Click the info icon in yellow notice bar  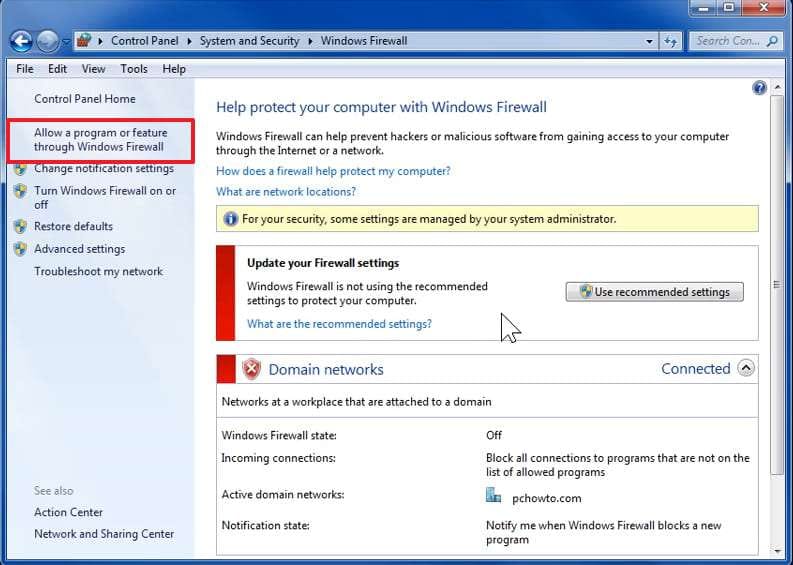point(230,219)
